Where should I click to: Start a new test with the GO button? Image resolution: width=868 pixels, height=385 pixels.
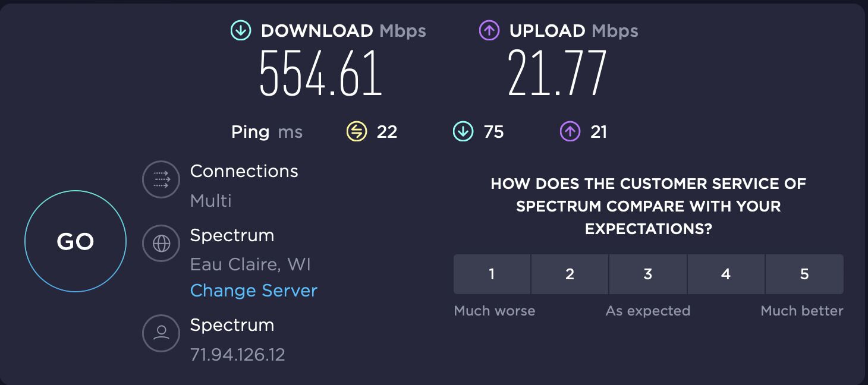point(76,241)
